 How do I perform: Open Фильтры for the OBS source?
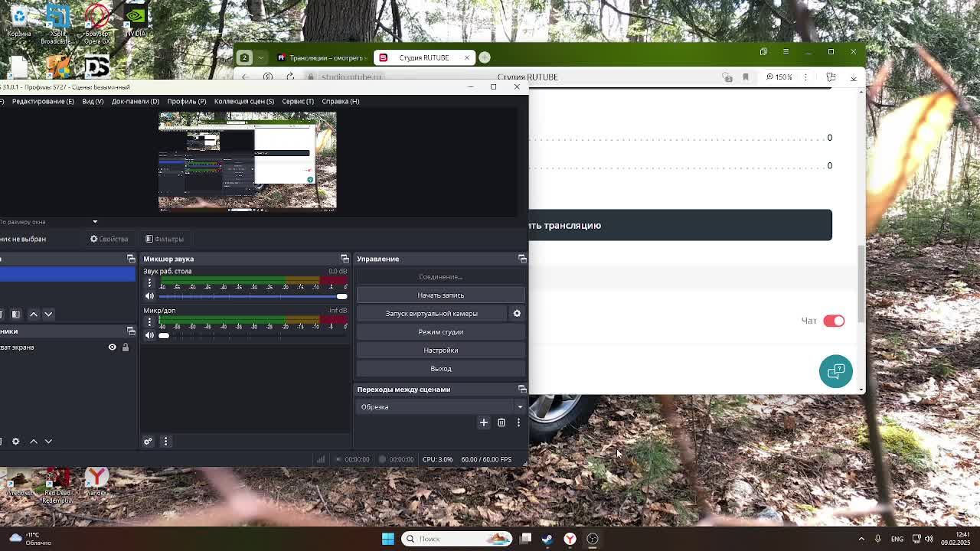pyautogui.click(x=165, y=239)
